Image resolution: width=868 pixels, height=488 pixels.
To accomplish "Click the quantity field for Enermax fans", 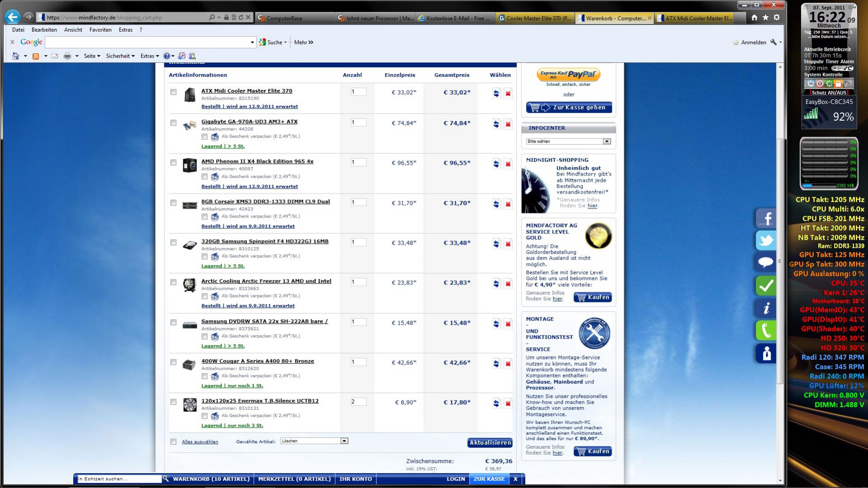I will pos(358,402).
